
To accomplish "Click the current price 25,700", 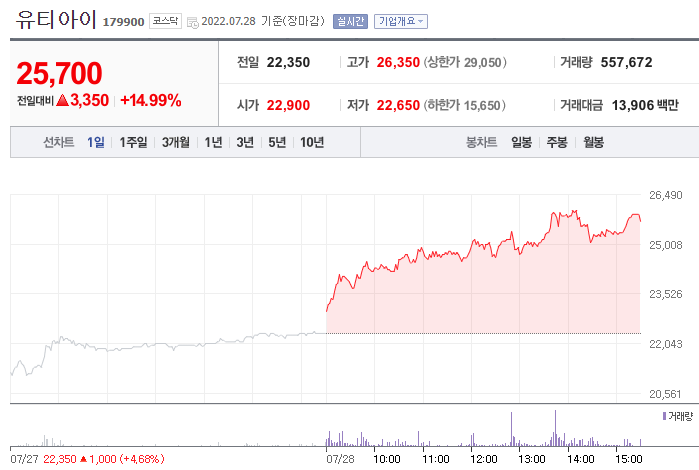I will (x=59, y=73).
